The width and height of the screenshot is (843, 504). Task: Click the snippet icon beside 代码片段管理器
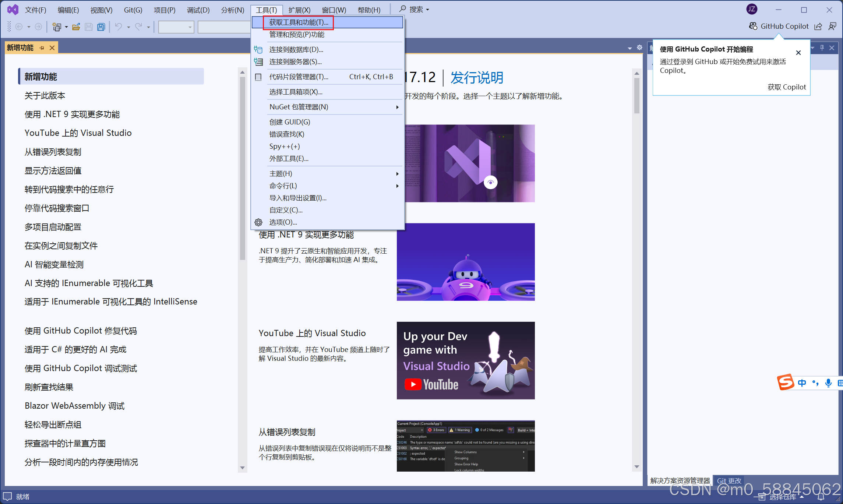click(258, 77)
